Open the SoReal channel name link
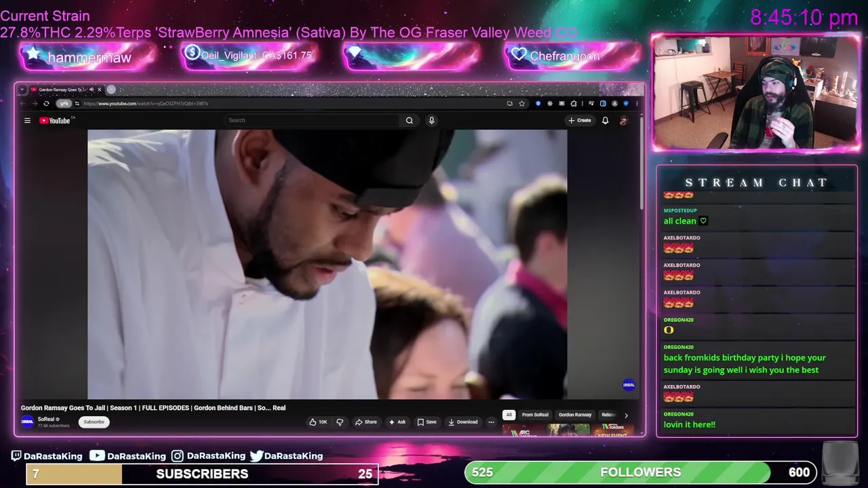This screenshot has width=868, height=488. (x=45, y=419)
